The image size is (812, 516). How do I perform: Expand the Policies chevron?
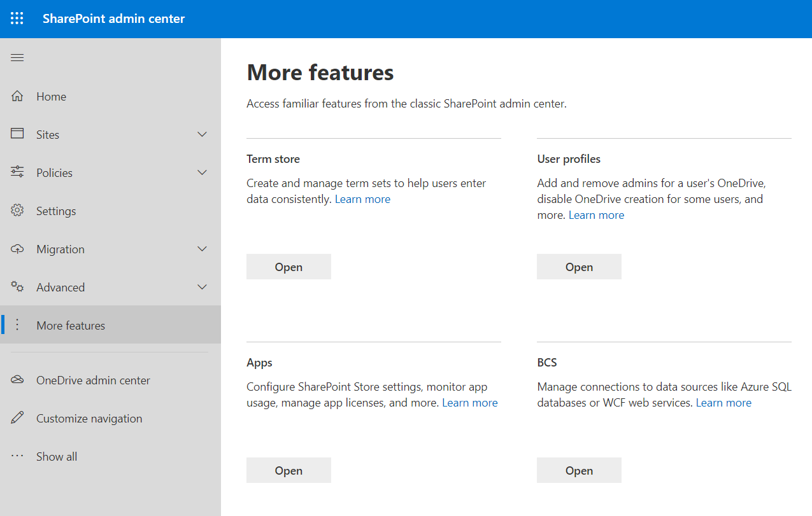point(202,172)
